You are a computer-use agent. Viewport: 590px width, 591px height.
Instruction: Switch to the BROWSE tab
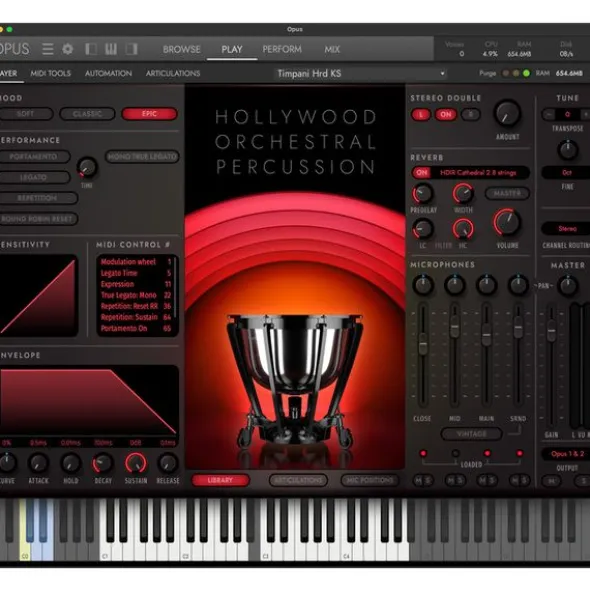(x=181, y=49)
